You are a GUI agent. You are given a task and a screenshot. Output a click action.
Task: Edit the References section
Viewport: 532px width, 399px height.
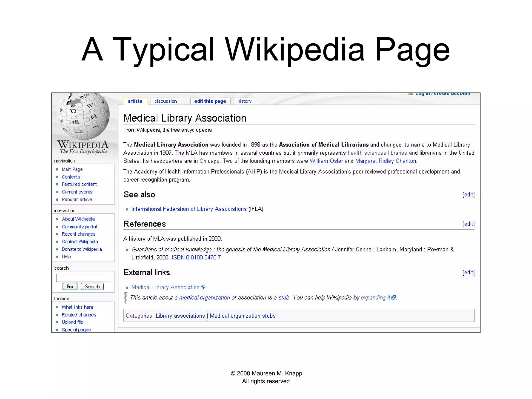469,224
